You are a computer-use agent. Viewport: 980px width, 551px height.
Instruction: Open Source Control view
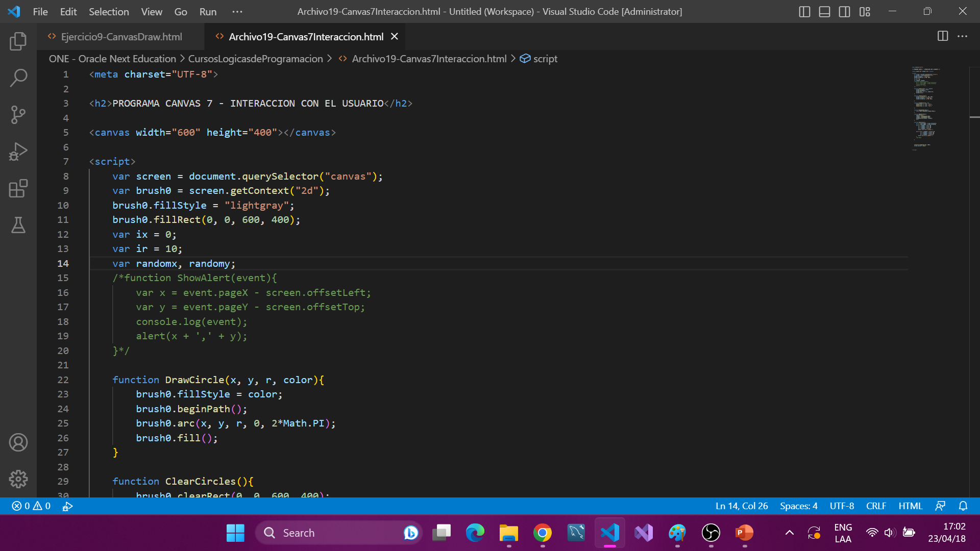click(18, 115)
